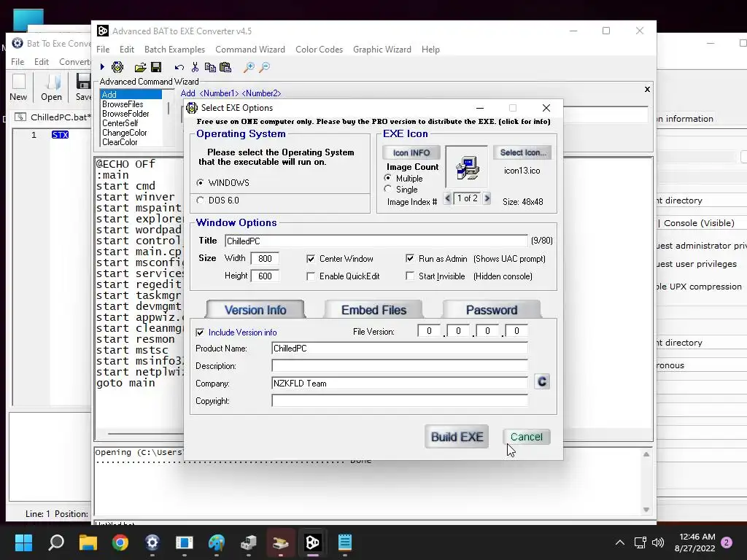Click the blue notepad taskbar icon

[345, 542]
